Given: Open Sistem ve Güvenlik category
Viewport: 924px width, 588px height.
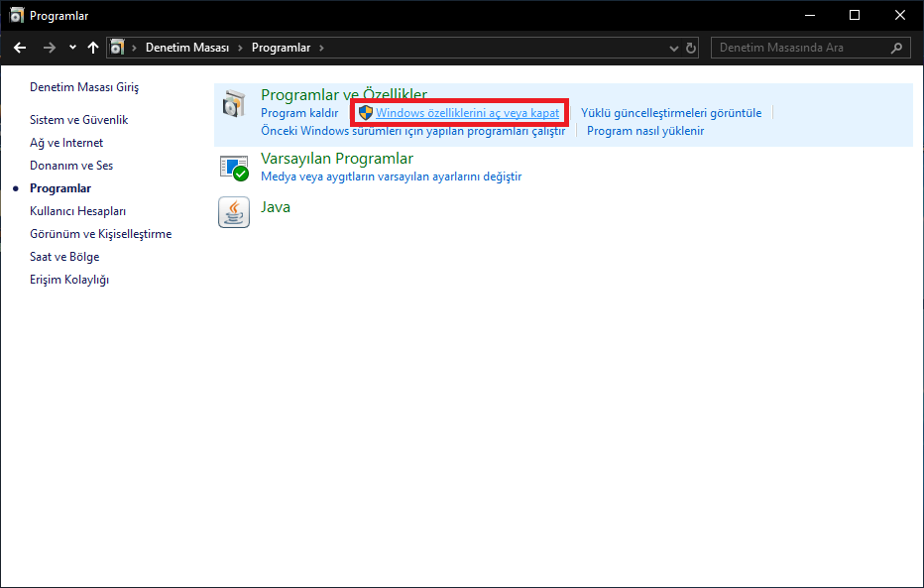Looking at the screenshot, I should click(x=78, y=120).
